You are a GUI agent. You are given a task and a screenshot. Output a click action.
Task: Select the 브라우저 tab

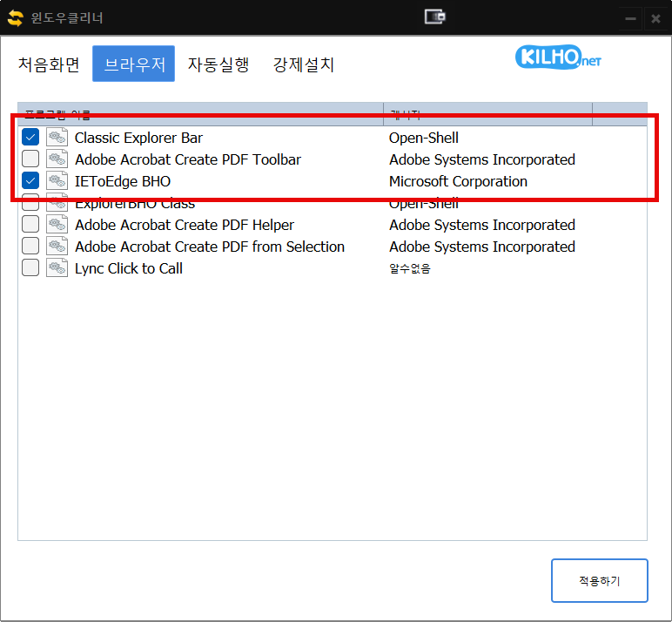134,64
